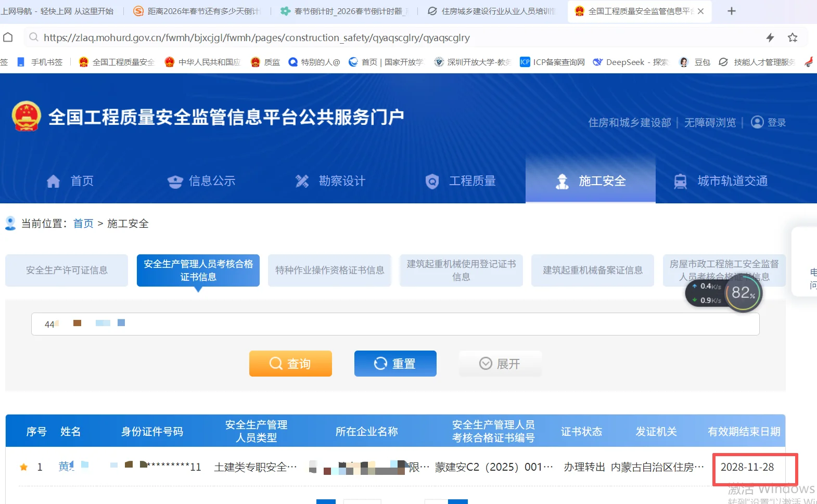
Task: Click the shield icon beside 工程质量
Action: tap(432, 182)
